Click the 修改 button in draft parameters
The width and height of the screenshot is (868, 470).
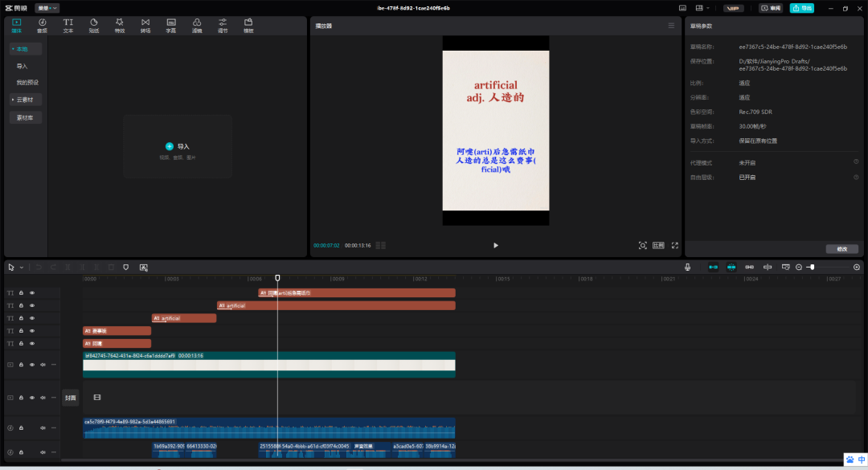(x=841, y=249)
